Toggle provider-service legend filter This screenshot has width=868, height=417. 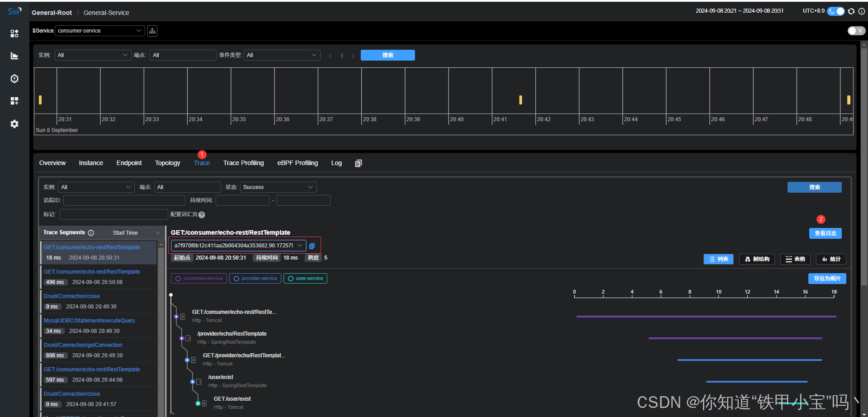click(x=255, y=279)
